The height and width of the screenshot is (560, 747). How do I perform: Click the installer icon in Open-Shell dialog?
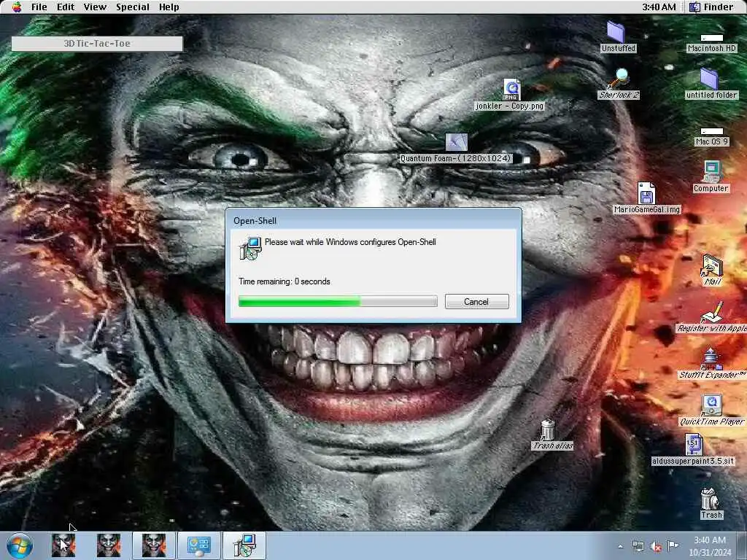[251, 248]
